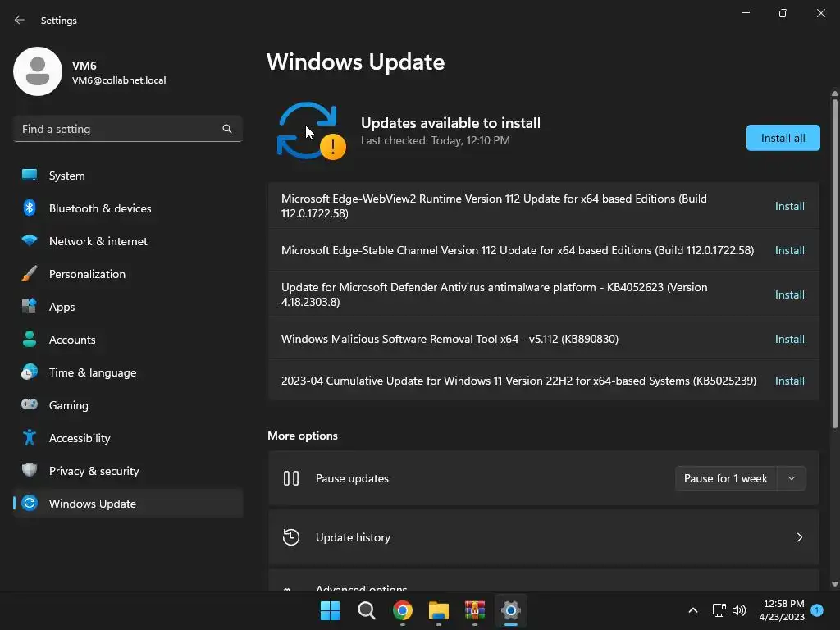Open Google Chrome from the taskbar

pyautogui.click(x=402, y=610)
